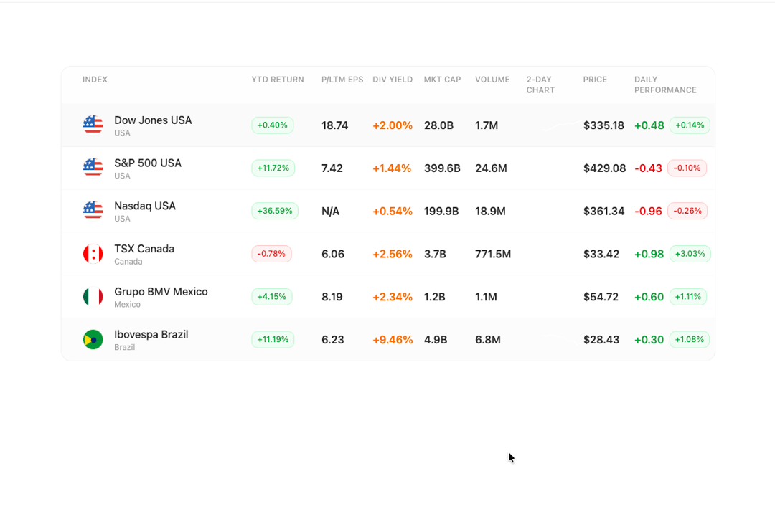
Task: Click the +3.03% daily performance badge
Action: tap(690, 254)
